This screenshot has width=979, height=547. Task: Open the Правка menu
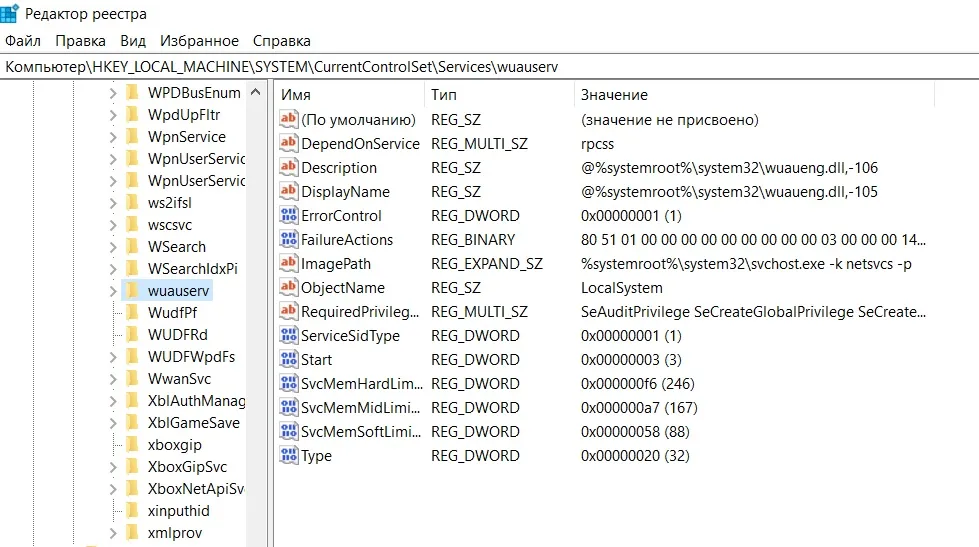(81, 41)
